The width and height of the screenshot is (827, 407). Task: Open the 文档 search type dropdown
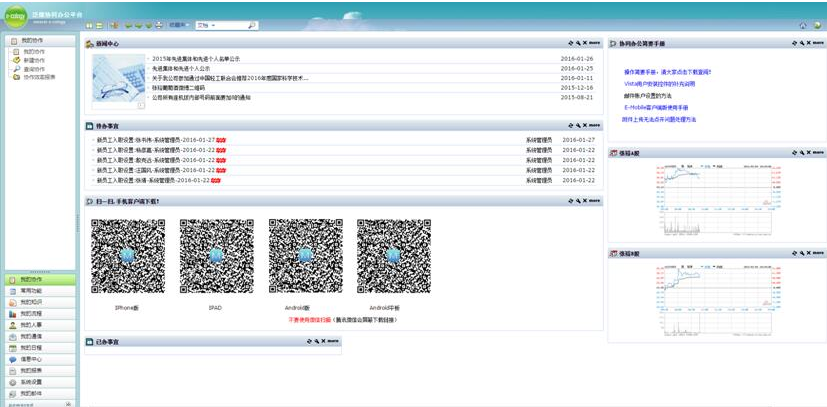point(206,25)
